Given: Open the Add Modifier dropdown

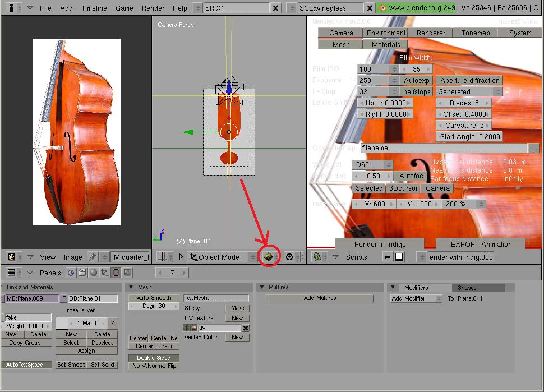Looking at the screenshot, I should 416,298.
